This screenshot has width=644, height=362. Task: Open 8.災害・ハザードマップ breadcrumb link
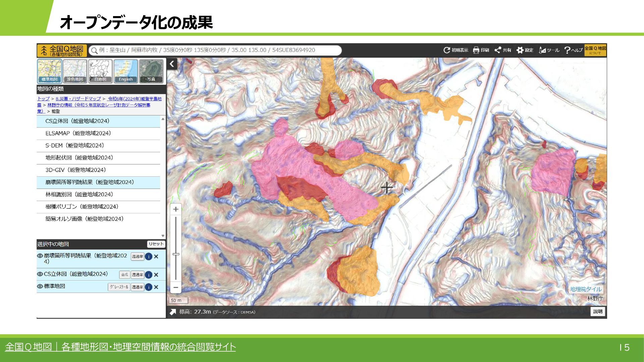pyautogui.click(x=78, y=99)
